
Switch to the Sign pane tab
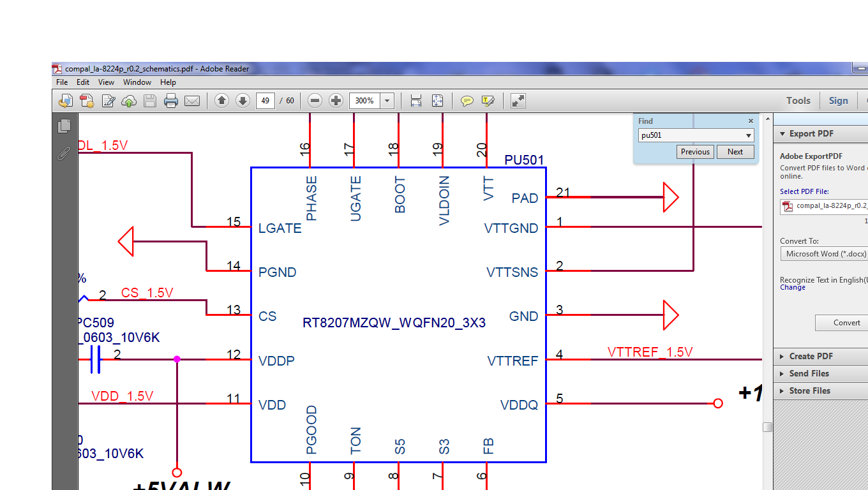click(838, 101)
